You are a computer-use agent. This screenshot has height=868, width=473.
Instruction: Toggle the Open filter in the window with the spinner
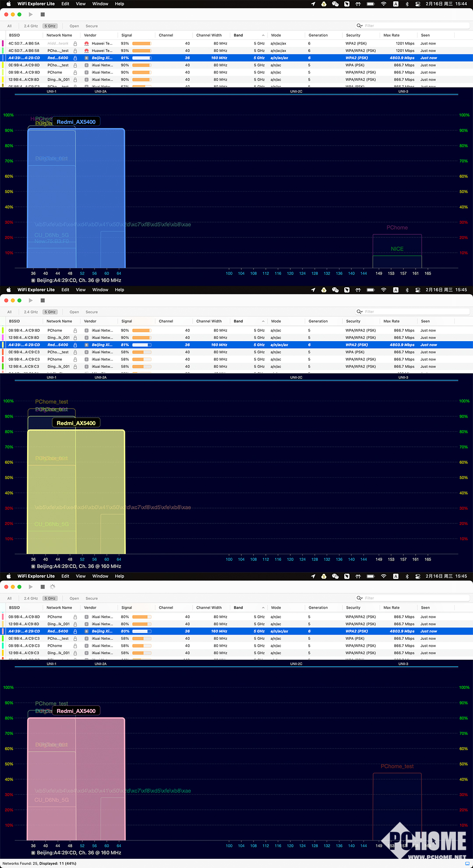[74, 598]
